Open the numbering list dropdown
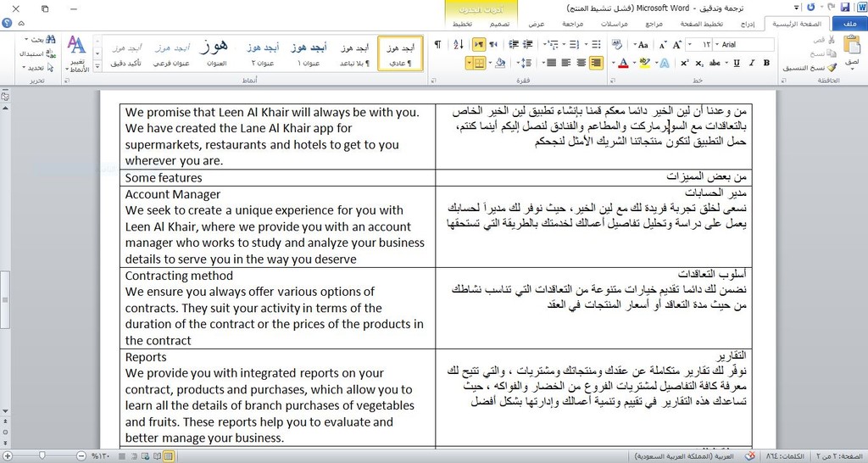Viewport: 868px width, 463px height. click(565, 44)
